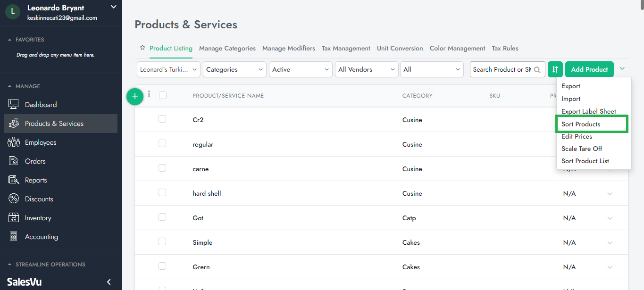Click the Discounts percent icon
This screenshot has width=644, height=290.
[x=14, y=199]
